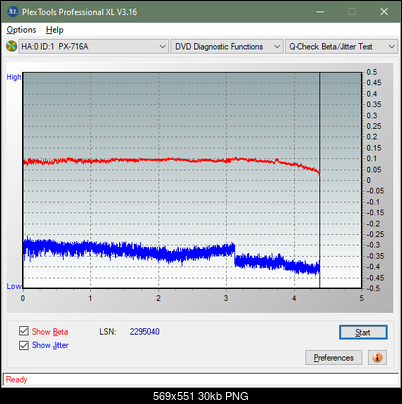Click the LSN value 2295040
Viewport: 402px width, 404px height.
(145, 332)
